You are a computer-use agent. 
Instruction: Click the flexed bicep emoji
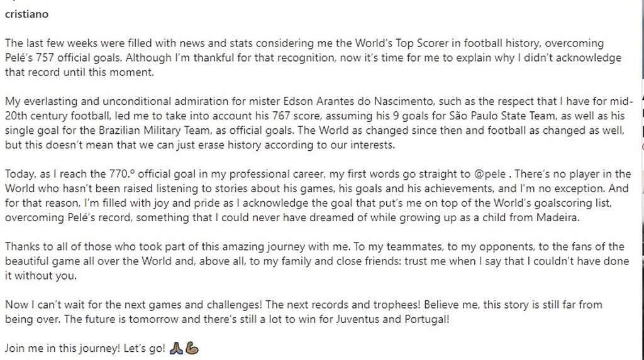pyautogui.click(x=192, y=347)
